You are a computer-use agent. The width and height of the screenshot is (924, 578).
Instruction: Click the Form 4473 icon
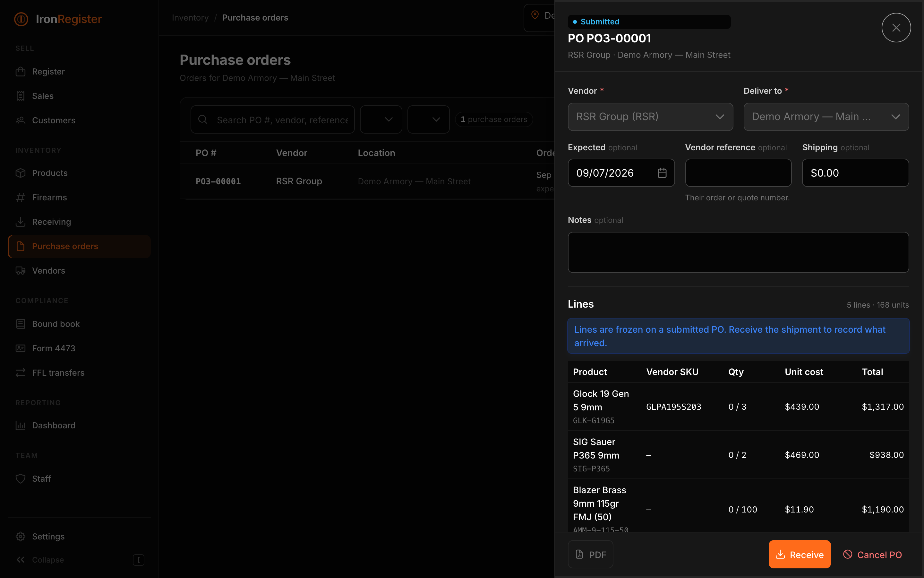[21, 348]
